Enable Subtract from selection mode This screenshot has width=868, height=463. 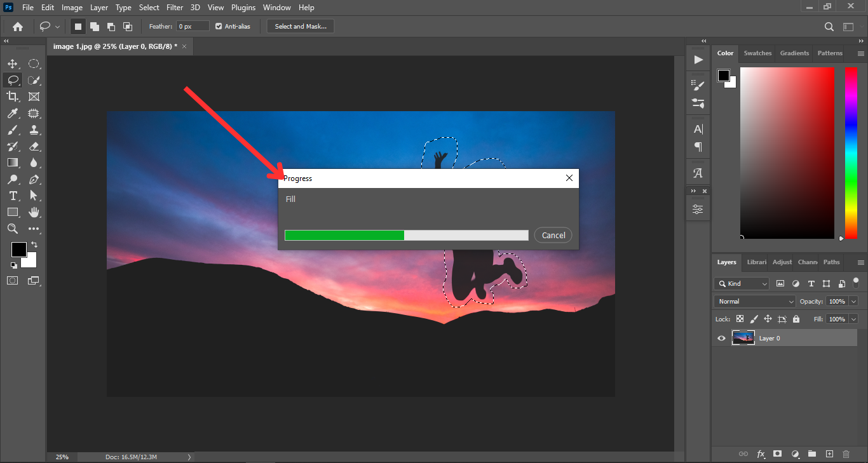click(111, 27)
